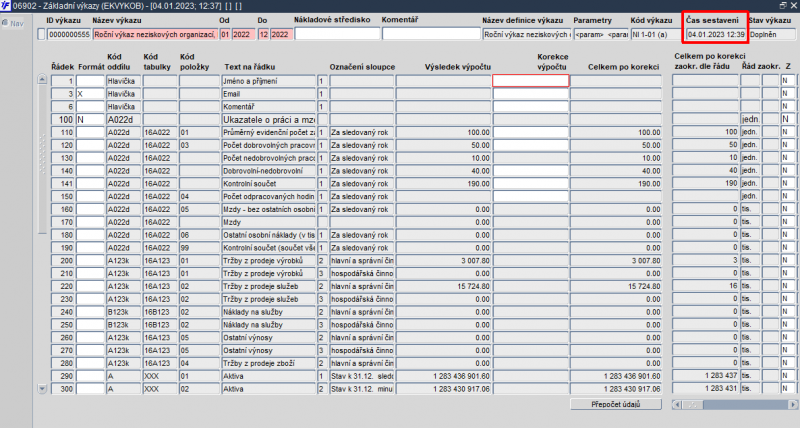Focus Korekce výpočtu field on Jméno a příjmení row
Screen dimensions: 800x428
[x=531, y=81]
